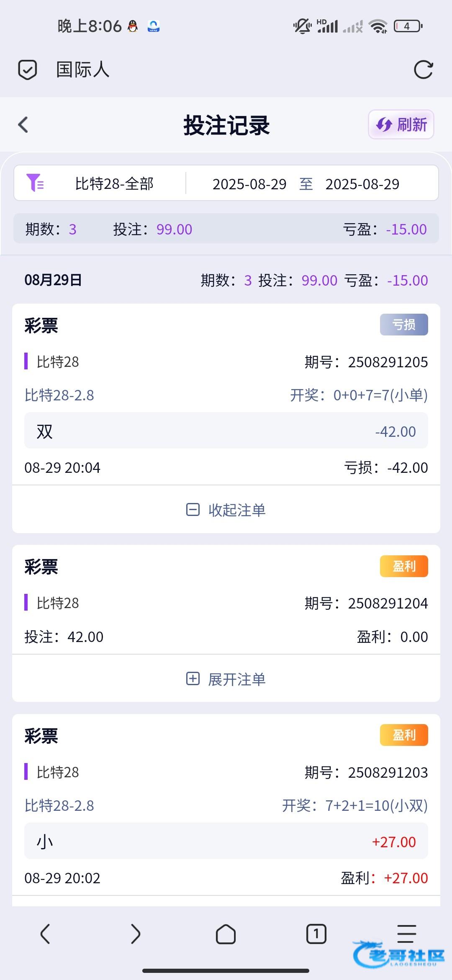Screen dimensions: 452x980
Task: Open the browser home page icon
Action: click(x=226, y=934)
